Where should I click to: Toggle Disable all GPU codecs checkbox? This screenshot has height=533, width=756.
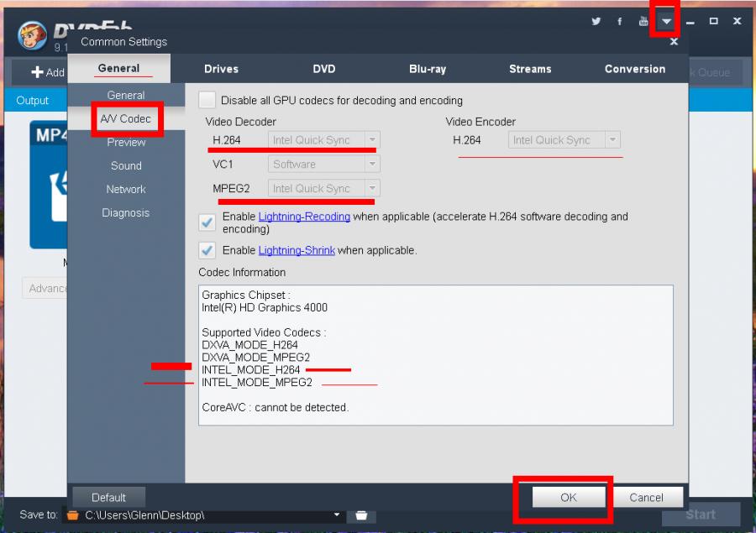(207, 100)
